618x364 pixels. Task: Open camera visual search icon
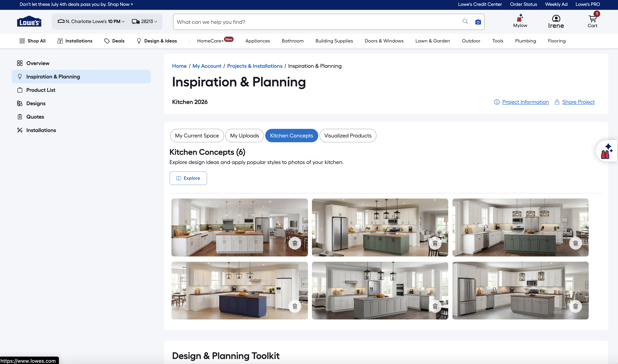tap(478, 22)
